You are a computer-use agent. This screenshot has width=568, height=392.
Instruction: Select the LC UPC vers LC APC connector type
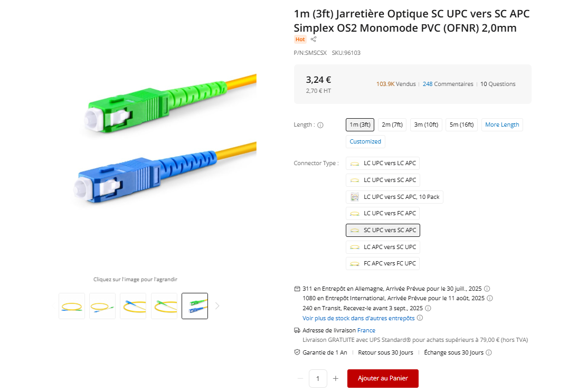tap(382, 163)
